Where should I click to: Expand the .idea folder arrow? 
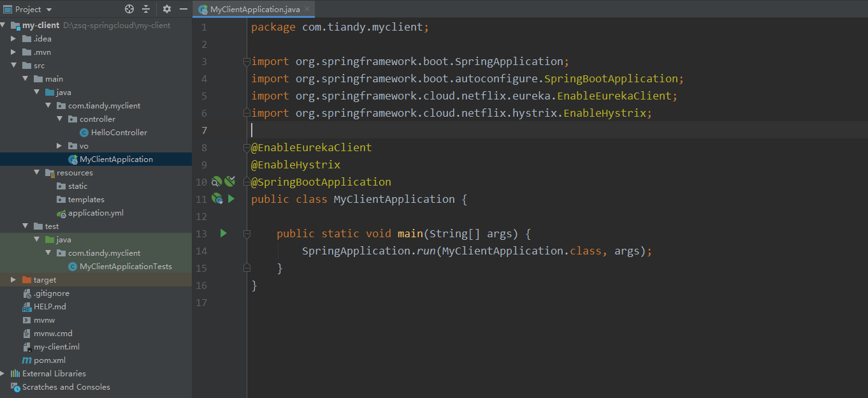(14, 39)
